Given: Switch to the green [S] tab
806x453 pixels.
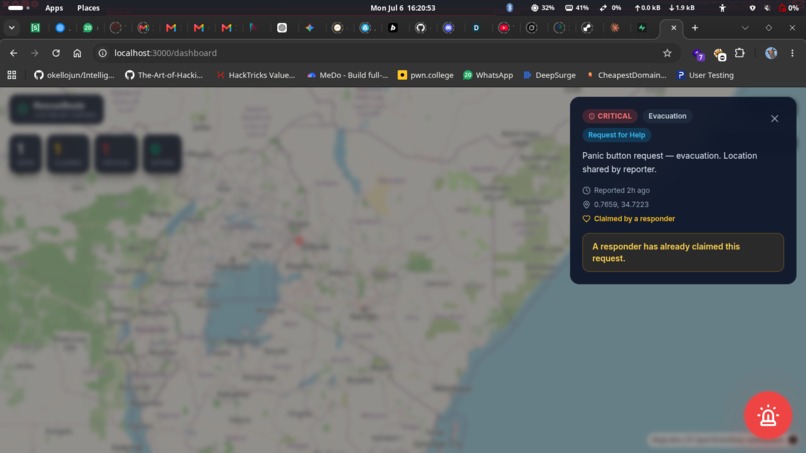Looking at the screenshot, I should coord(35,28).
